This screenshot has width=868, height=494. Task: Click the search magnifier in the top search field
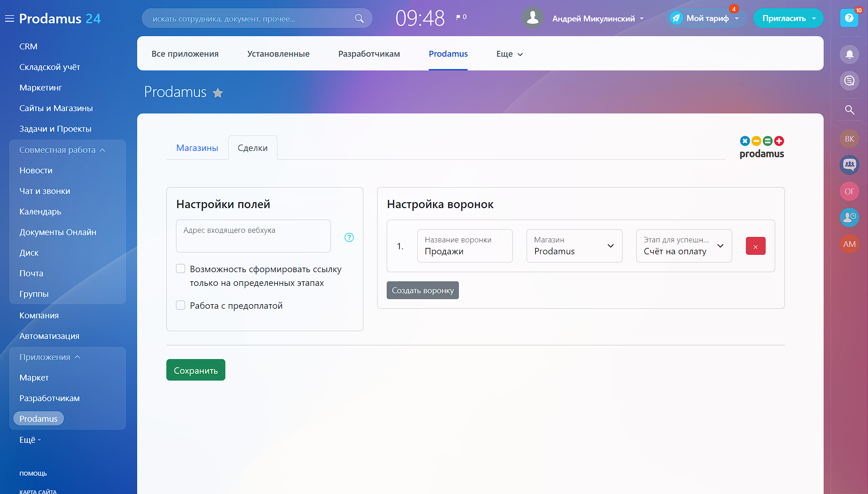click(359, 18)
